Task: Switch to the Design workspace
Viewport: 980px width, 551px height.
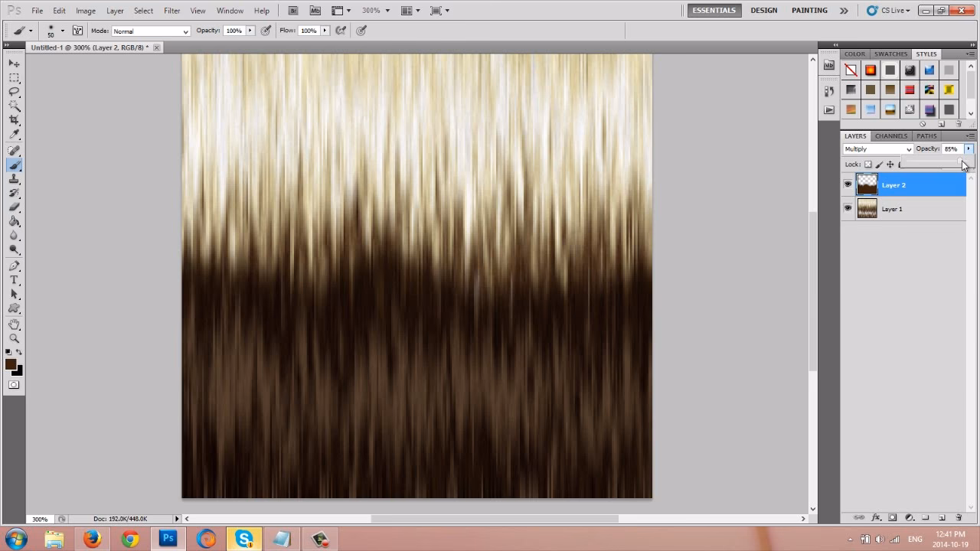Action: pos(763,11)
